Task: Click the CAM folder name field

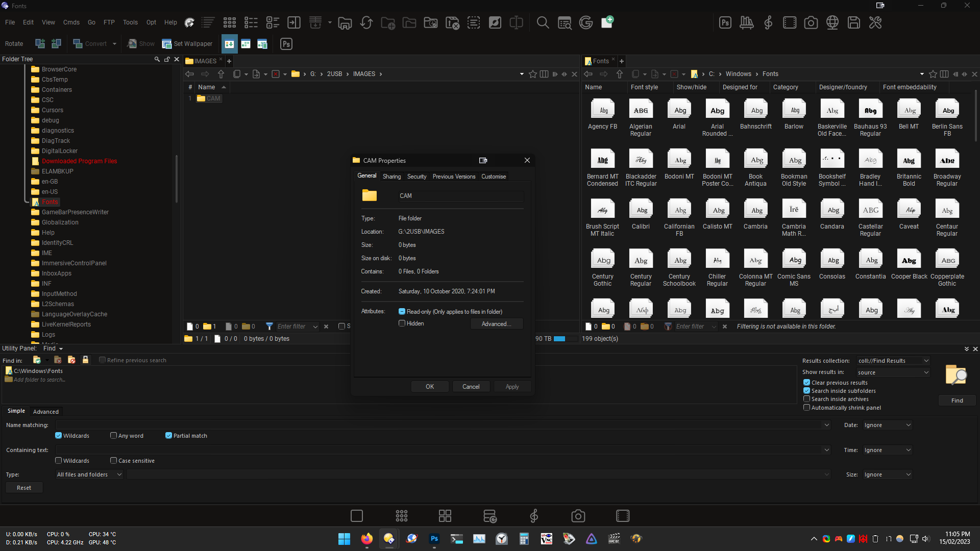Action: pyautogui.click(x=460, y=196)
